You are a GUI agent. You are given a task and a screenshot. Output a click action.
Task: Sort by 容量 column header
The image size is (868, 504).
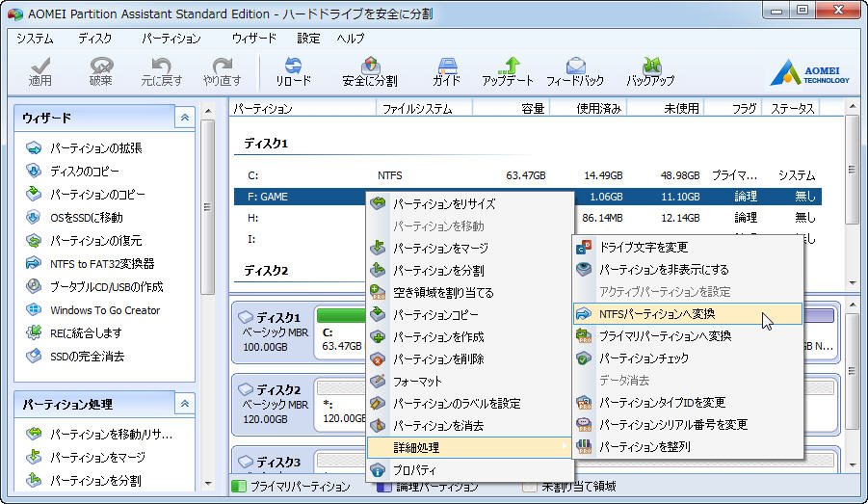(x=512, y=109)
